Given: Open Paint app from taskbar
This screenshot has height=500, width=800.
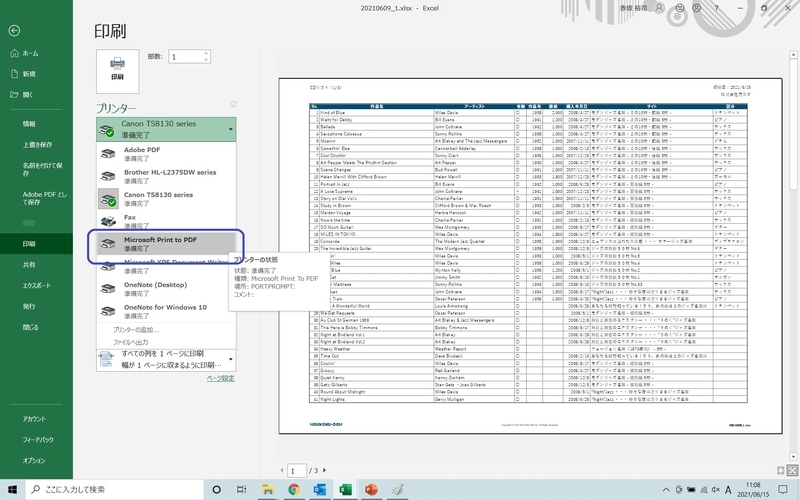Looking at the screenshot, I should click(x=397, y=489).
